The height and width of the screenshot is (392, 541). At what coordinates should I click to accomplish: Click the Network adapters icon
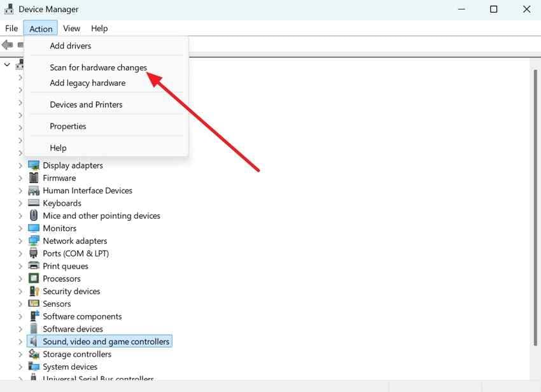(x=34, y=241)
